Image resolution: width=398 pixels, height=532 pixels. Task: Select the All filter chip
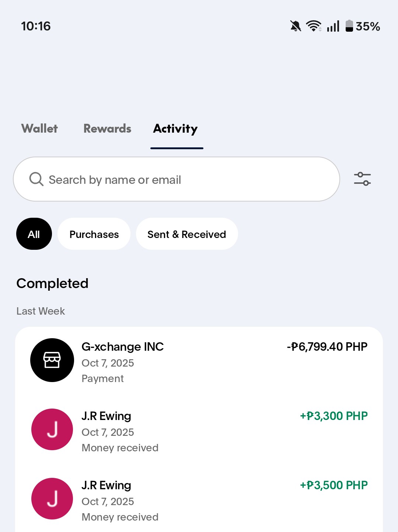click(34, 234)
